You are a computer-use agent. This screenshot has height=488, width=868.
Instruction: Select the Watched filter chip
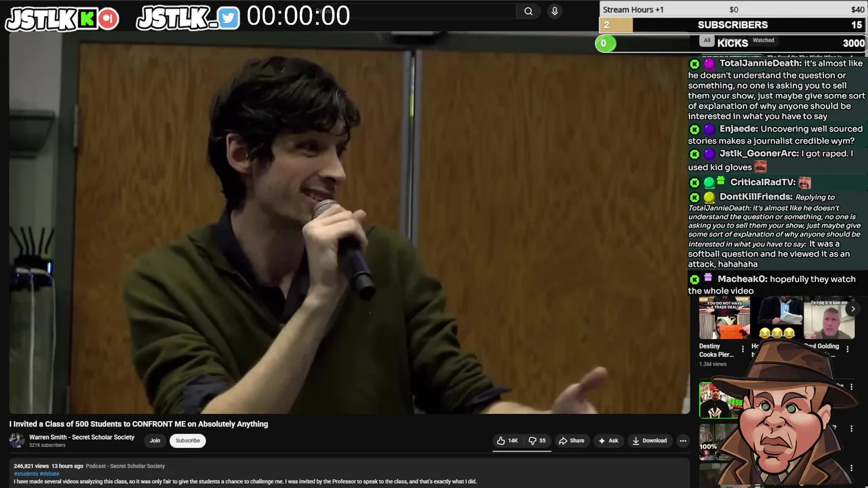pyautogui.click(x=763, y=40)
